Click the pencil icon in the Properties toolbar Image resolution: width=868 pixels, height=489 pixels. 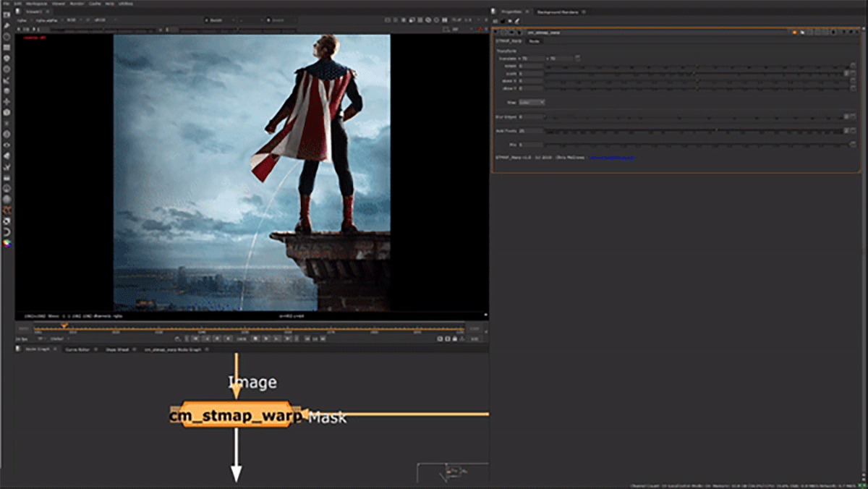click(518, 22)
